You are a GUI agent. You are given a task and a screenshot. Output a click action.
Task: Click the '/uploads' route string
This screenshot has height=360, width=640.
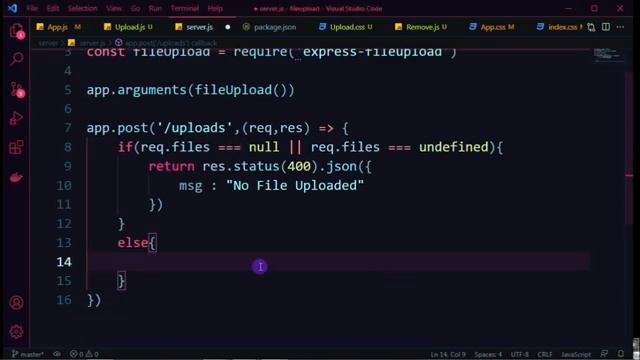click(194, 128)
